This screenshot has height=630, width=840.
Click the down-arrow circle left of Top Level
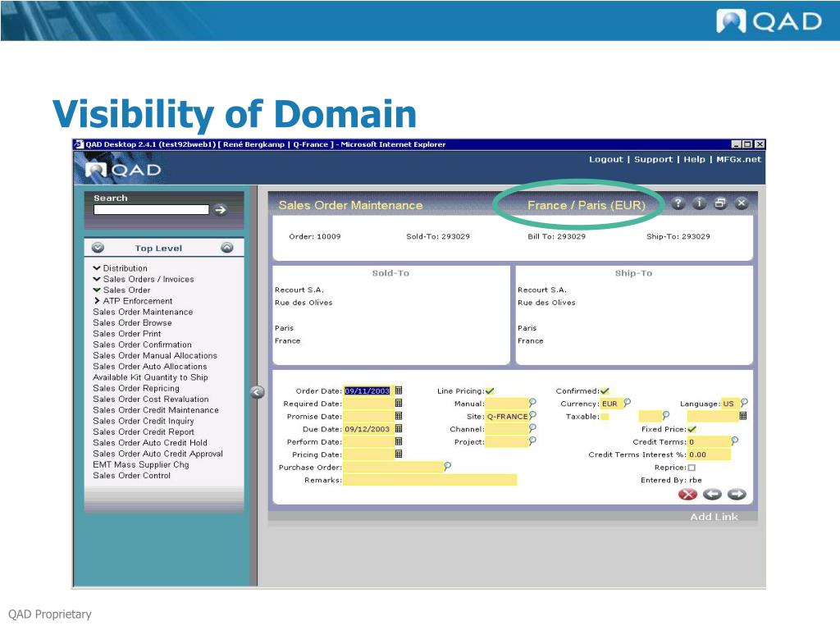tap(98, 248)
